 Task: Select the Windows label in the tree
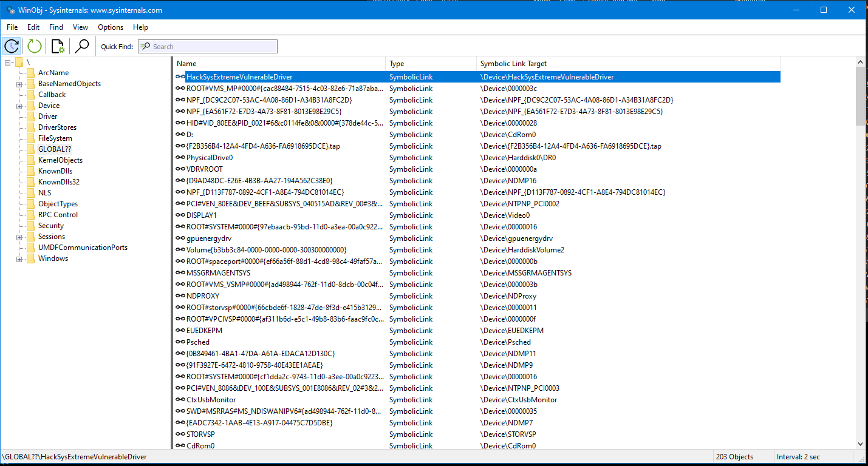53,258
